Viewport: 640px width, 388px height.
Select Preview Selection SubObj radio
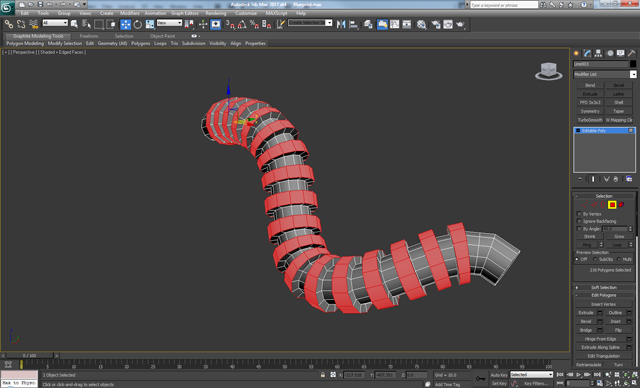(595, 259)
